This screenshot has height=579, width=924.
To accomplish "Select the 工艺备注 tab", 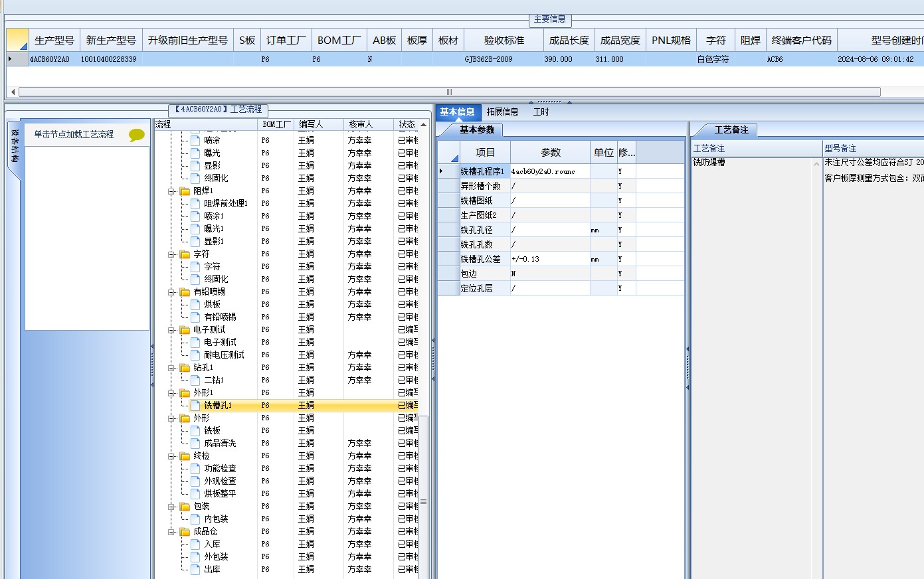I will 731,129.
